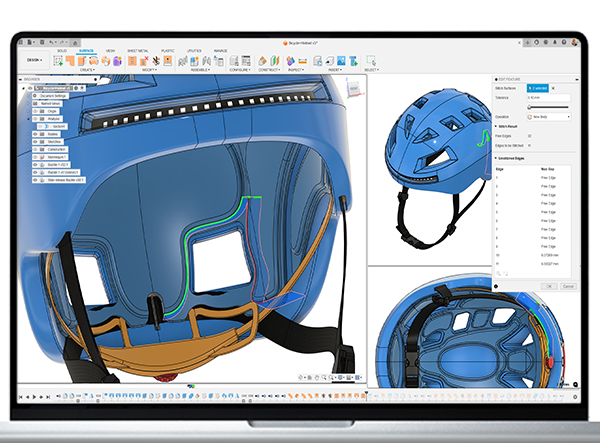
Task: Toggle visibility eye of the Section1 analysis
Action: (41, 126)
